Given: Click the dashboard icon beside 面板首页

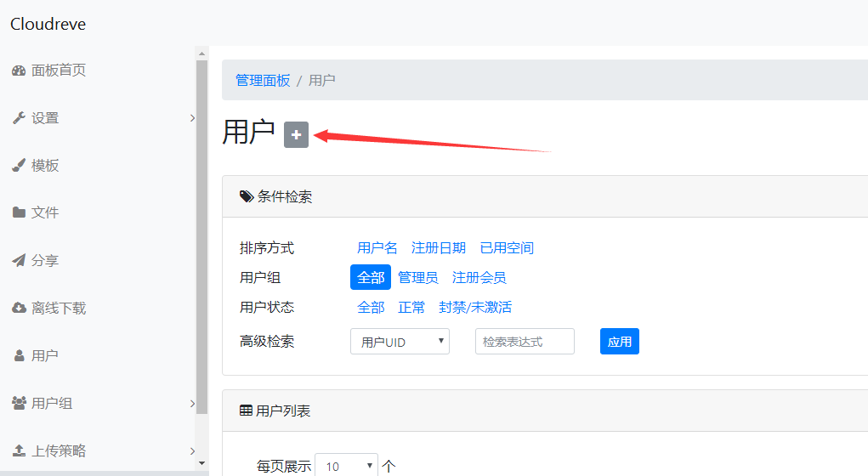Looking at the screenshot, I should [19, 71].
